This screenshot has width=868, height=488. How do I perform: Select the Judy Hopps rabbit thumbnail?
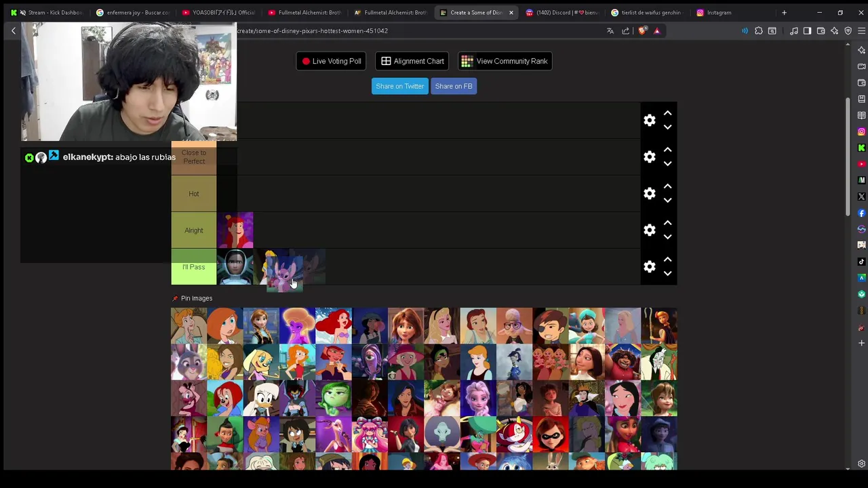coord(189,362)
